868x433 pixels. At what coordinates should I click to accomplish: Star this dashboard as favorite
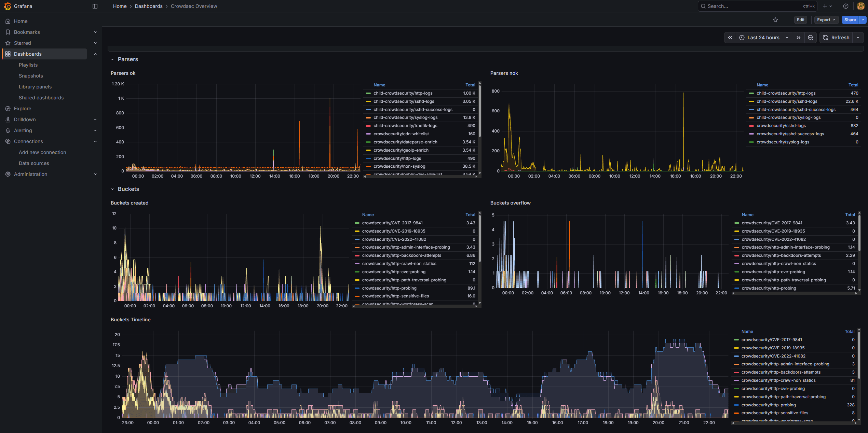point(775,19)
